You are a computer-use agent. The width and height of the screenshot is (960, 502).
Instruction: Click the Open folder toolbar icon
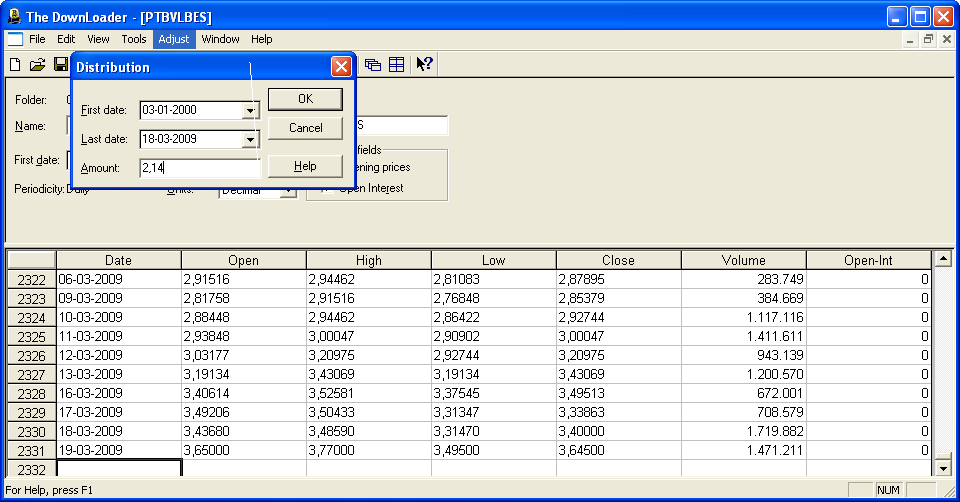(x=37, y=64)
